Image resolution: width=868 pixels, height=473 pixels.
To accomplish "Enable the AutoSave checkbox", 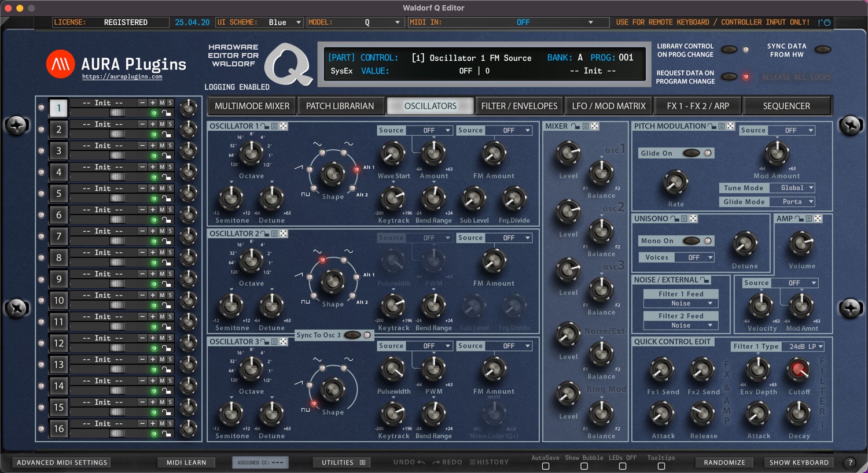I will [546, 466].
